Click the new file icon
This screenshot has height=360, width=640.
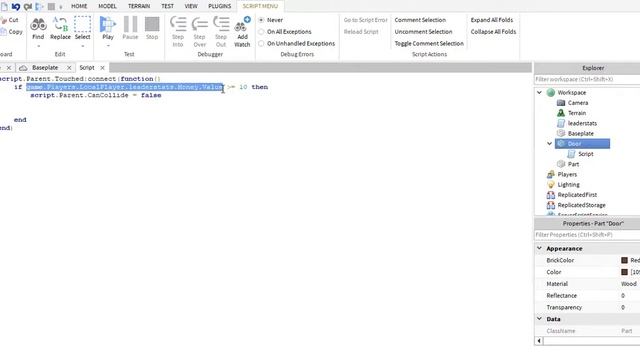[4, 6]
